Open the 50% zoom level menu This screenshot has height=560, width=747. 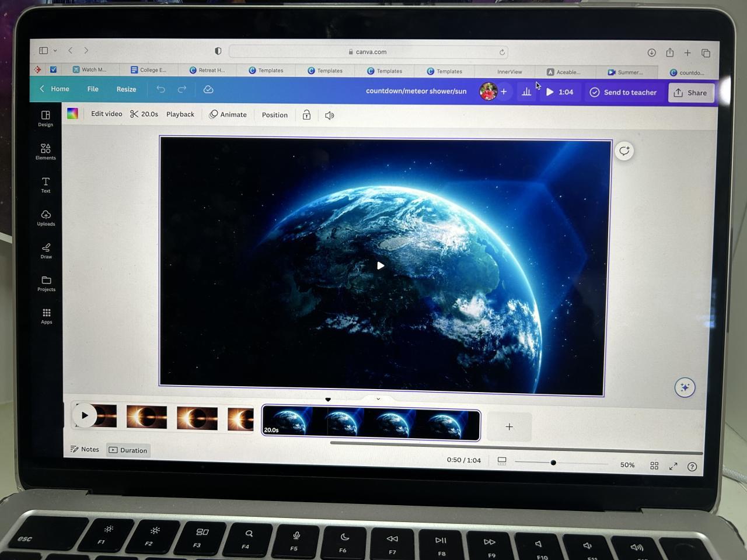tap(627, 465)
